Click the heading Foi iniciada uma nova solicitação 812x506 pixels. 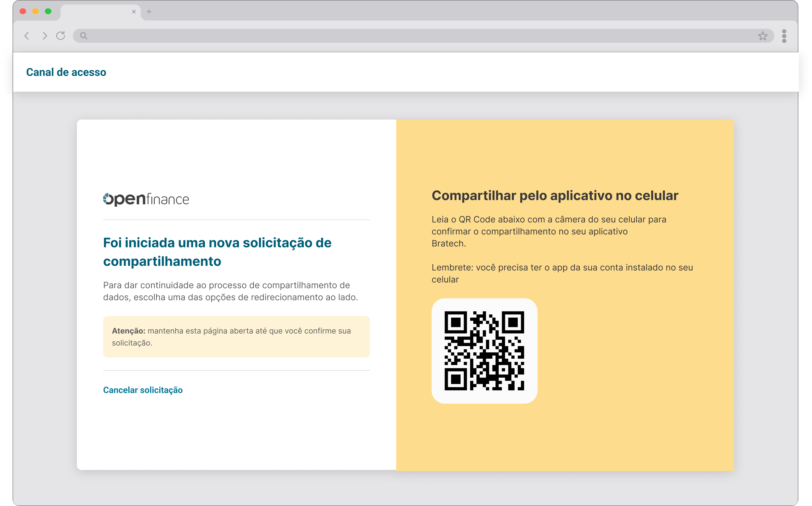(x=217, y=252)
